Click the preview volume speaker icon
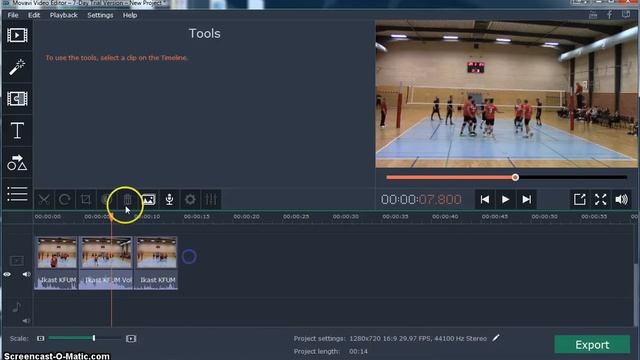 pos(622,200)
